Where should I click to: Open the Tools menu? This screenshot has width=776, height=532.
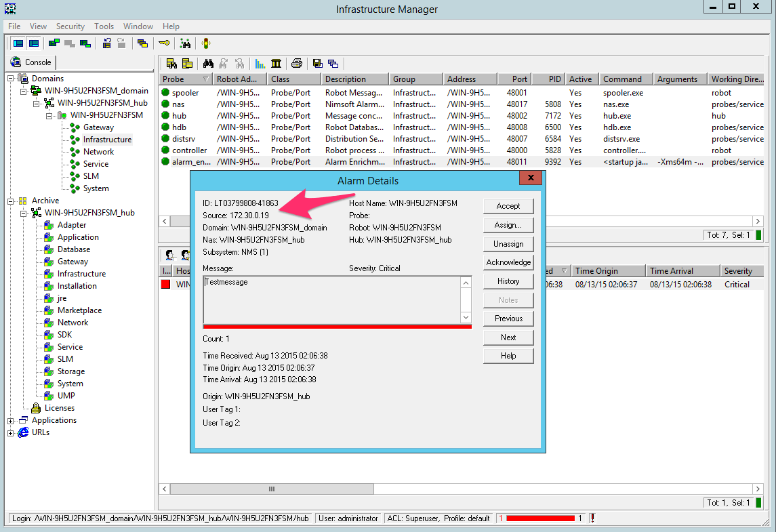(104, 26)
